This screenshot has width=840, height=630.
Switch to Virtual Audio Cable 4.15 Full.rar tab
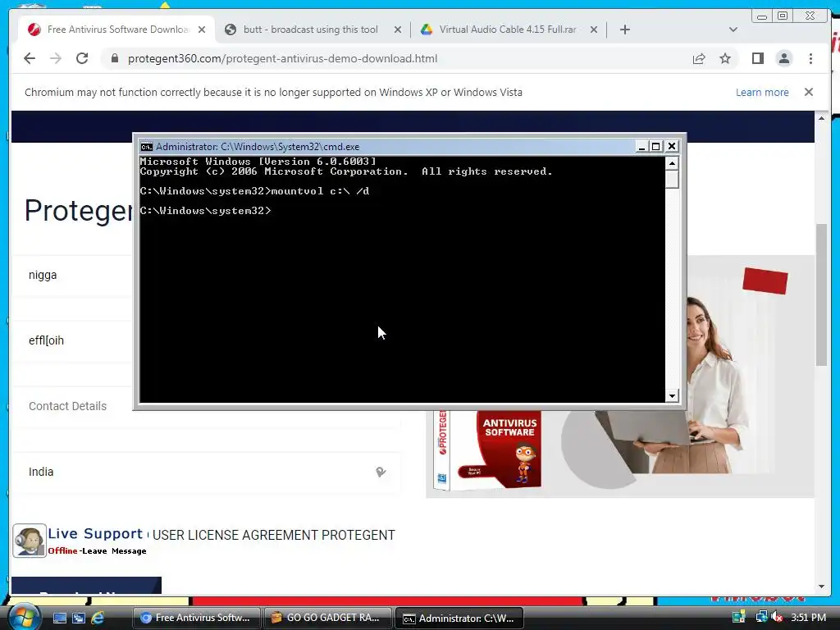(x=507, y=30)
